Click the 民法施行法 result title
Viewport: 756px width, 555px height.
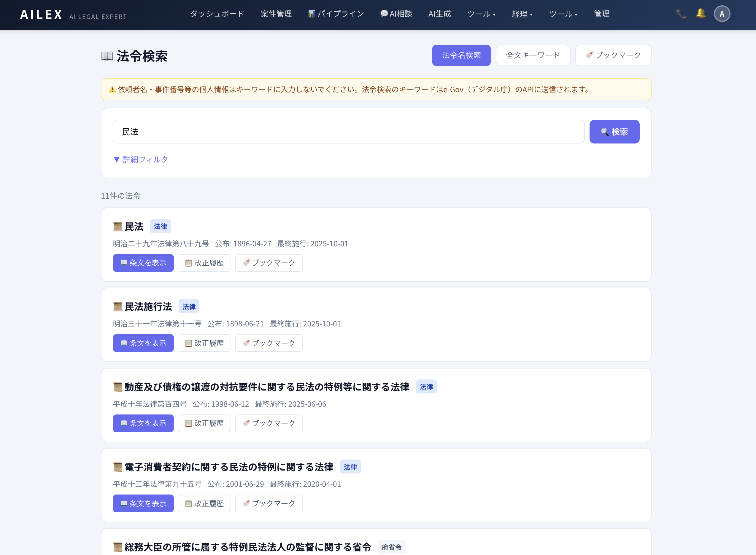coord(148,307)
